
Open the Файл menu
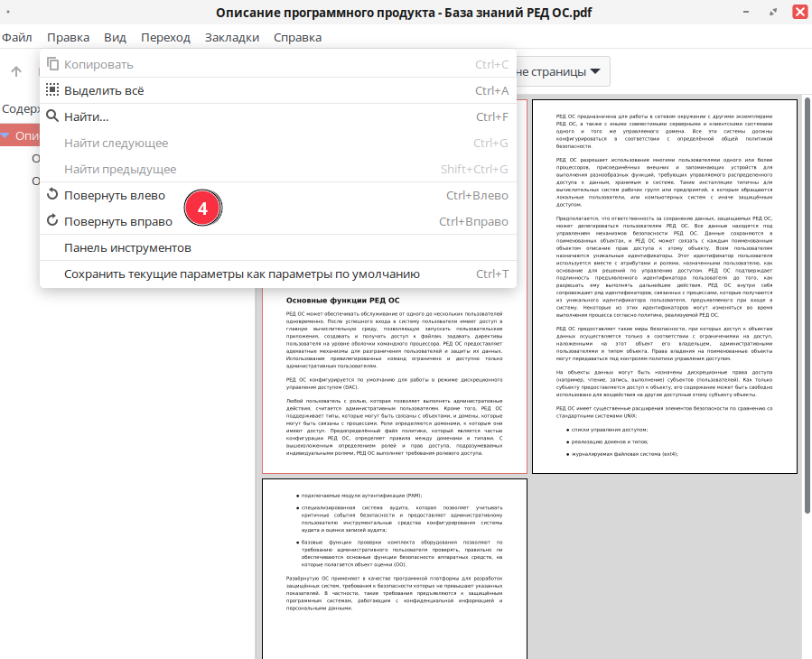(x=17, y=37)
